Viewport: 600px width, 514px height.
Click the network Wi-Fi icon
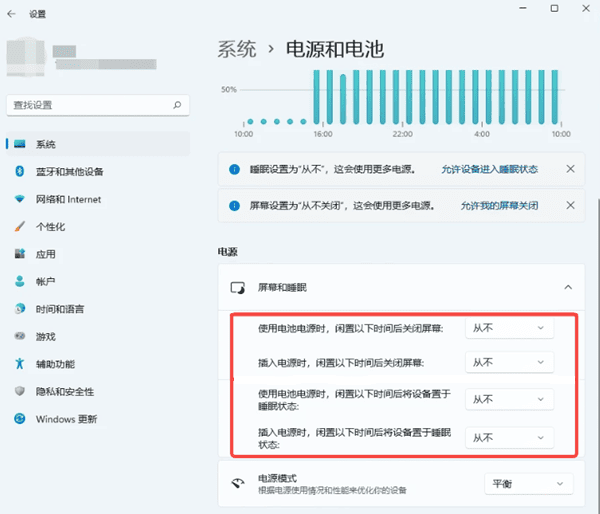[x=20, y=199]
